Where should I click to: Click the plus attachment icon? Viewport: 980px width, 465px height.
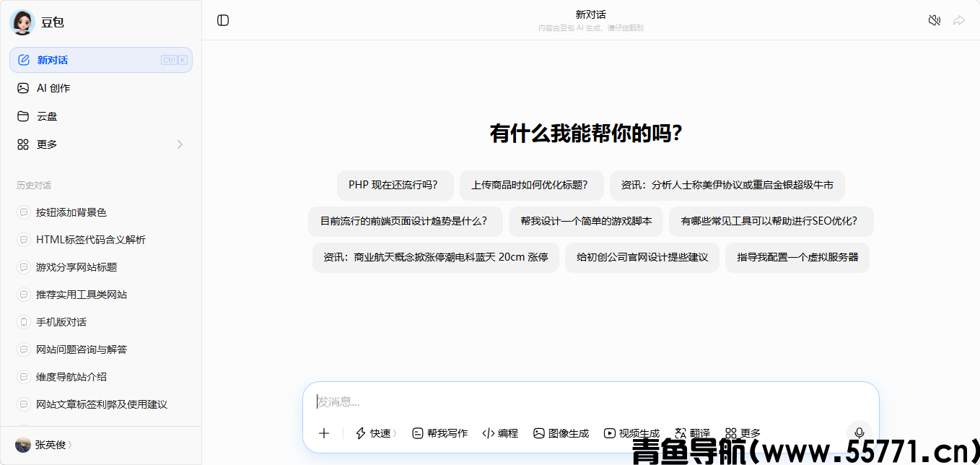324,433
